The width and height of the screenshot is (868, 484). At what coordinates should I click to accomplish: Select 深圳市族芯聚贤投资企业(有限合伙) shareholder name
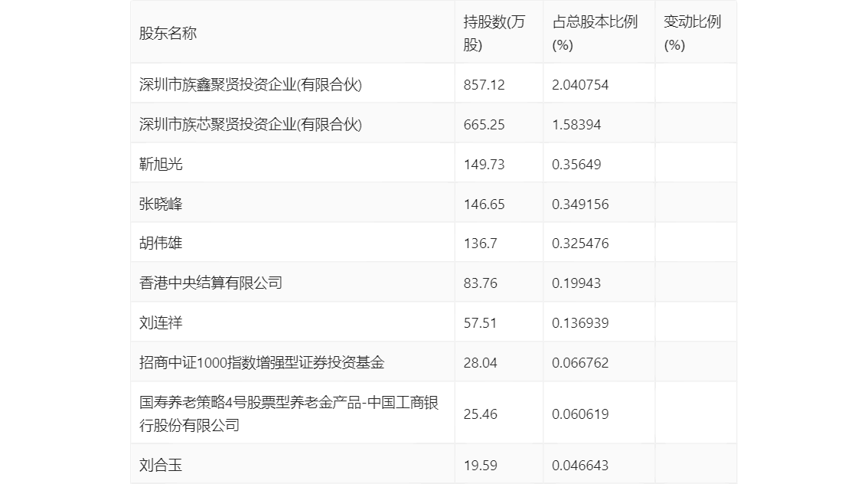coord(250,125)
